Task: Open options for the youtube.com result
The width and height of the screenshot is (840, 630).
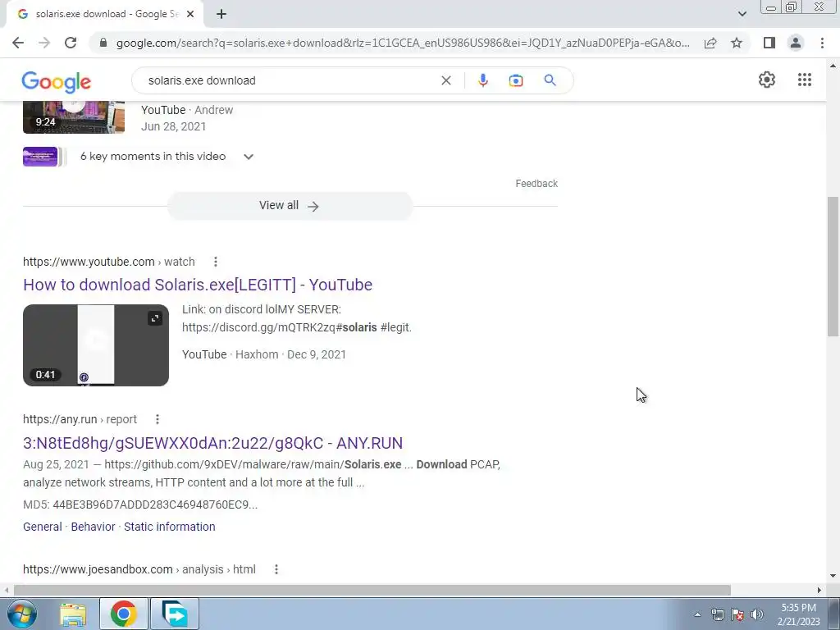Action: [216, 262]
